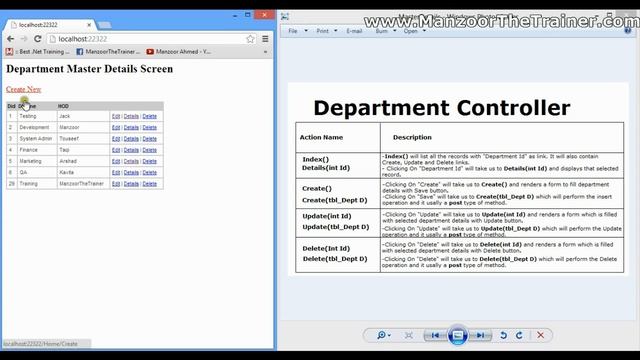Bookmark page with the star icon
640x360 pixels.
click(250, 39)
